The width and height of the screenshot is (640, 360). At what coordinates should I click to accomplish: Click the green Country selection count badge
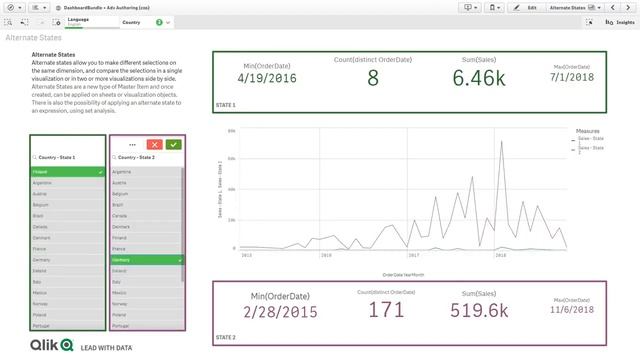(159, 22)
